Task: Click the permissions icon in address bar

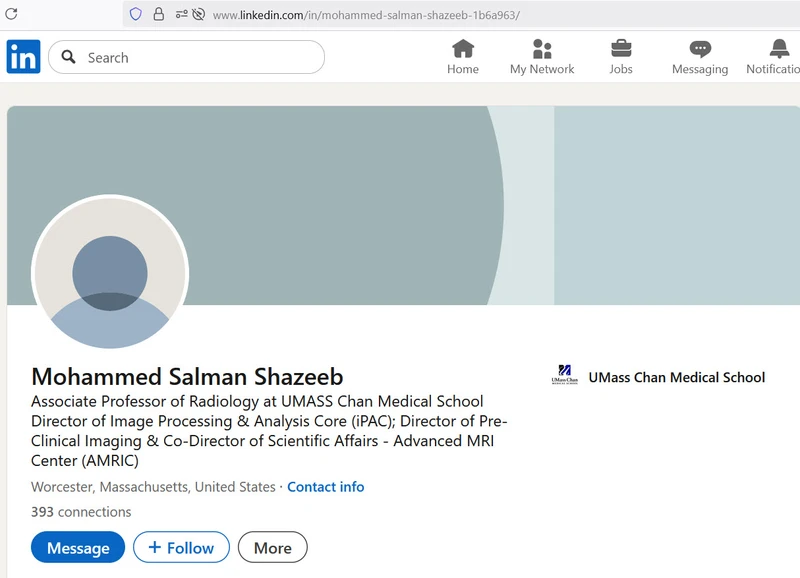Action: [x=182, y=14]
